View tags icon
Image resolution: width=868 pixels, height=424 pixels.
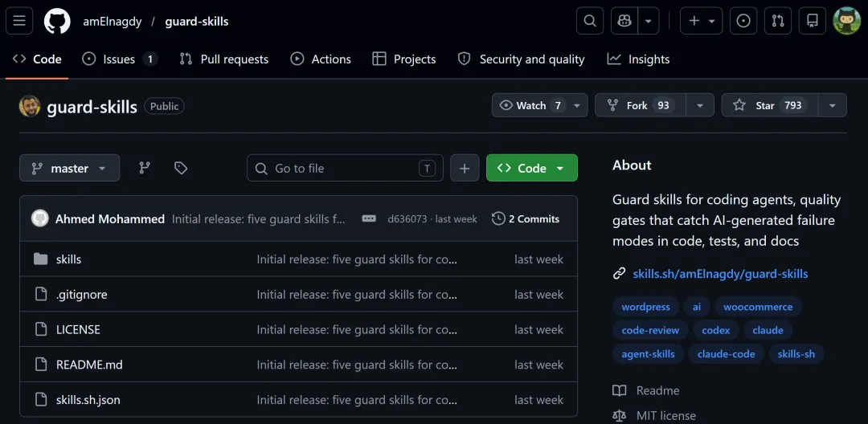pos(181,168)
